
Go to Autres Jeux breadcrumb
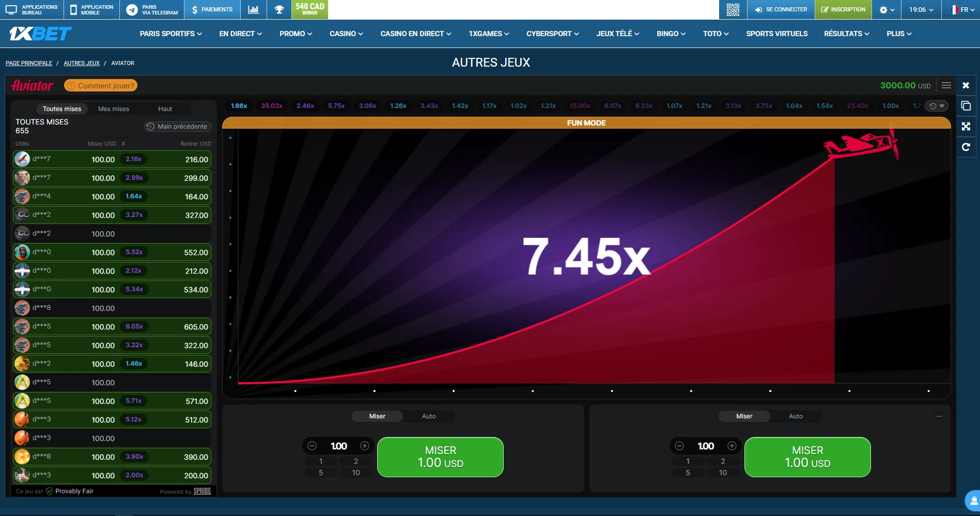pyautogui.click(x=82, y=63)
